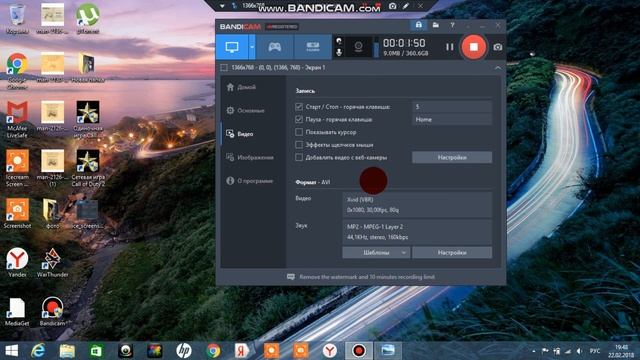The height and width of the screenshot is (360, 640).
Task: Stop recording with red button
Action: 473,47
